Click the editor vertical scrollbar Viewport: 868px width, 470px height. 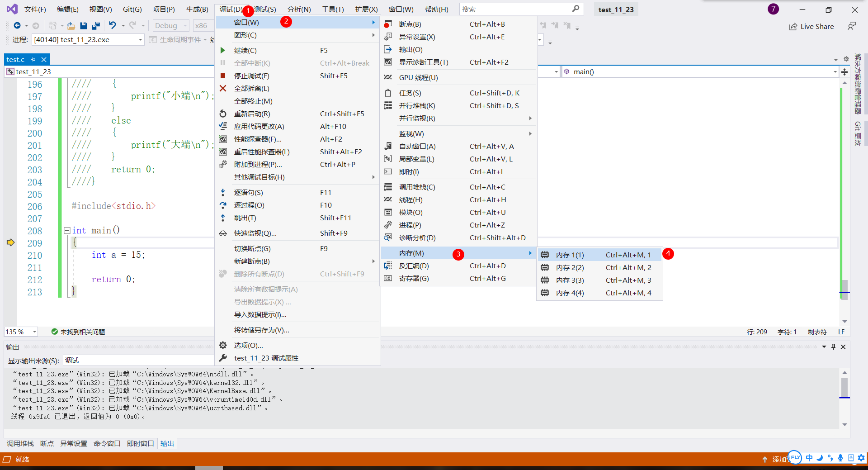coord(844,202)
